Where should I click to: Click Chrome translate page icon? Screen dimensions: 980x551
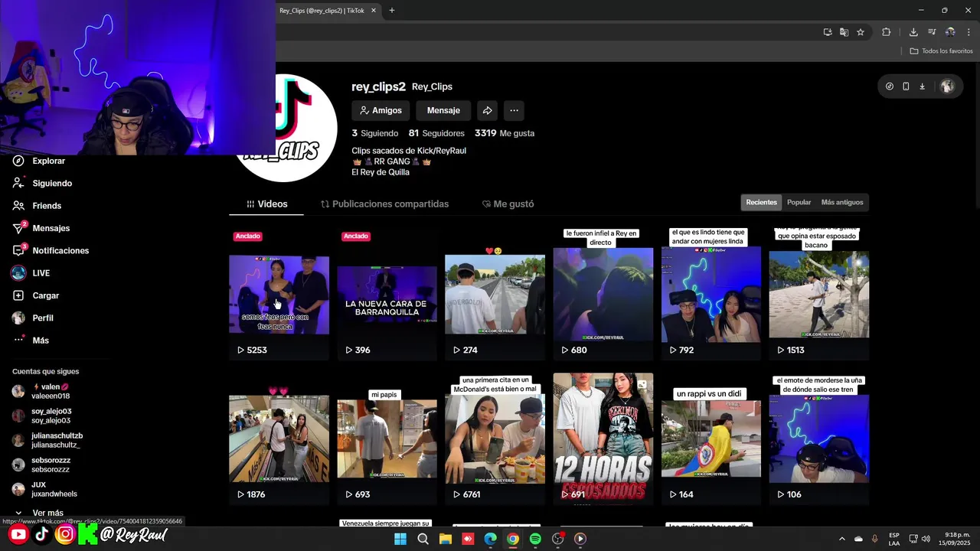pyautogui.click(x=844, y=32)
